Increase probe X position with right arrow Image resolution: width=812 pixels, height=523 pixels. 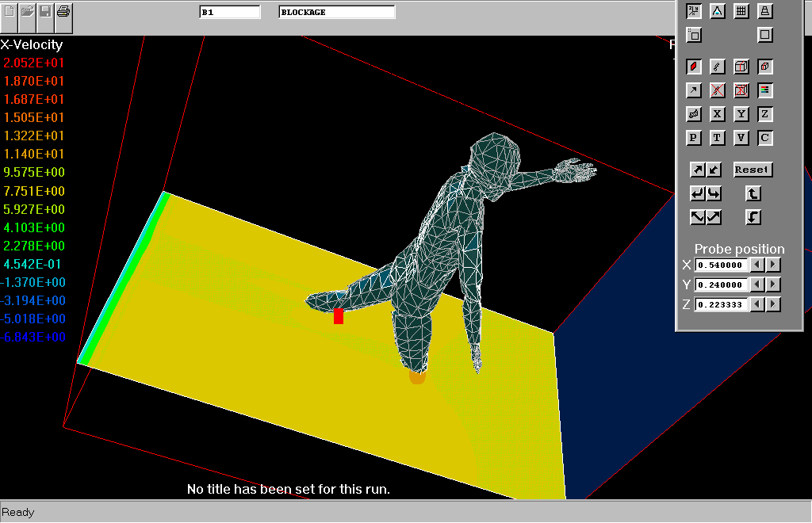tap(773, 265)
